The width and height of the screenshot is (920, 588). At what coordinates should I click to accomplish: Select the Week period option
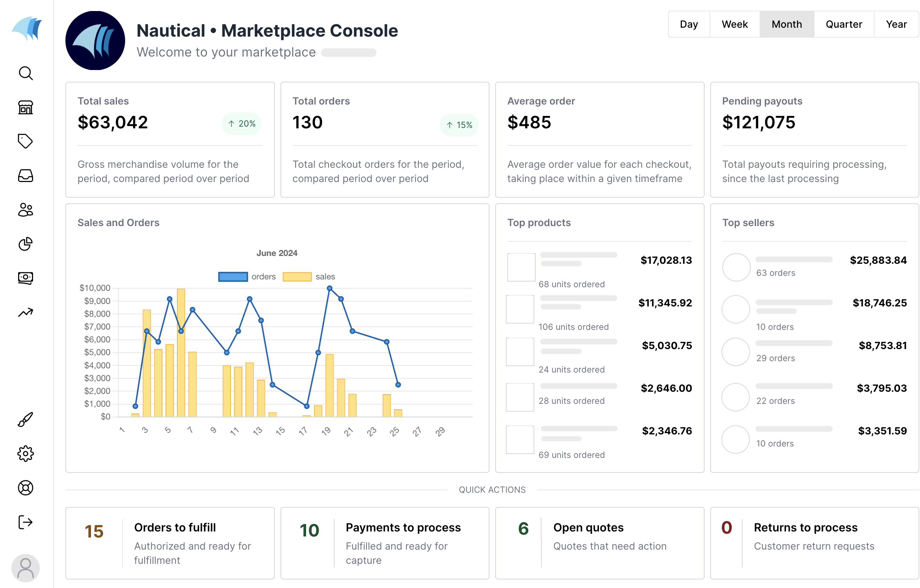734,24
